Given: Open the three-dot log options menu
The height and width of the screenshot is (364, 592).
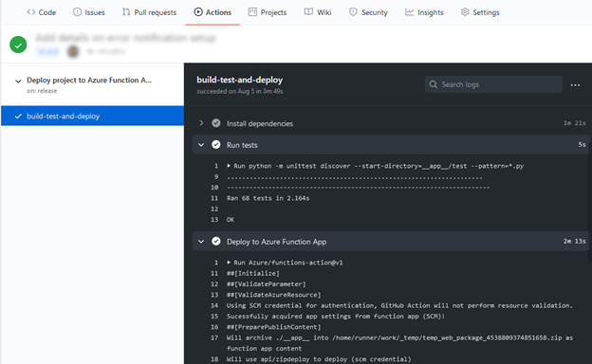Looking at the screenshot, I should click(575, 85).
